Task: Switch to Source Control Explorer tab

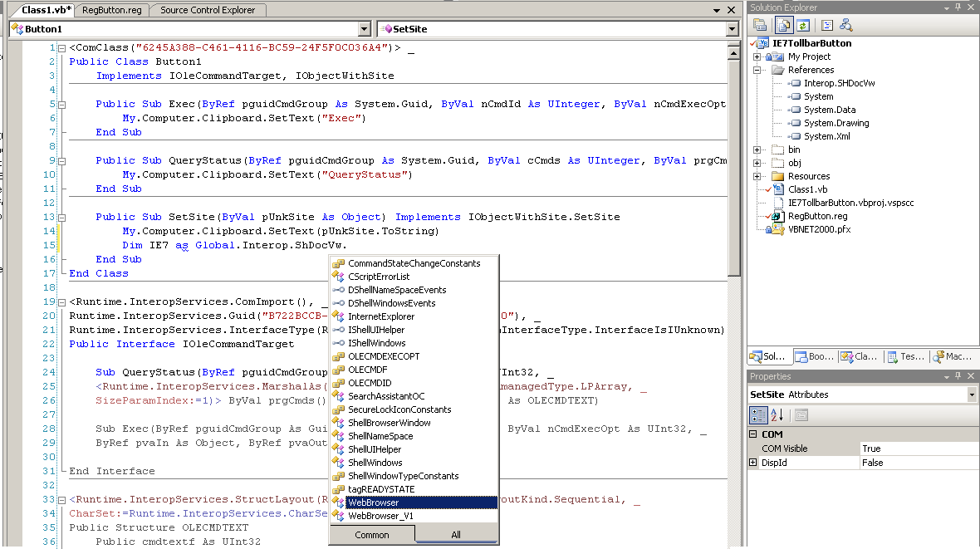Action: pyautogui.click(x=208, y=10)
